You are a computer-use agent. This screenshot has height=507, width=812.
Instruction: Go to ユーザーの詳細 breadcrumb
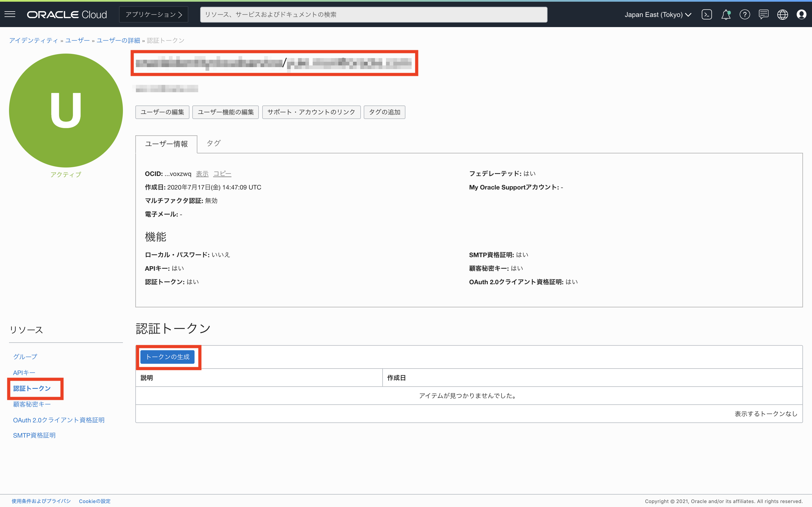(118, 40)
